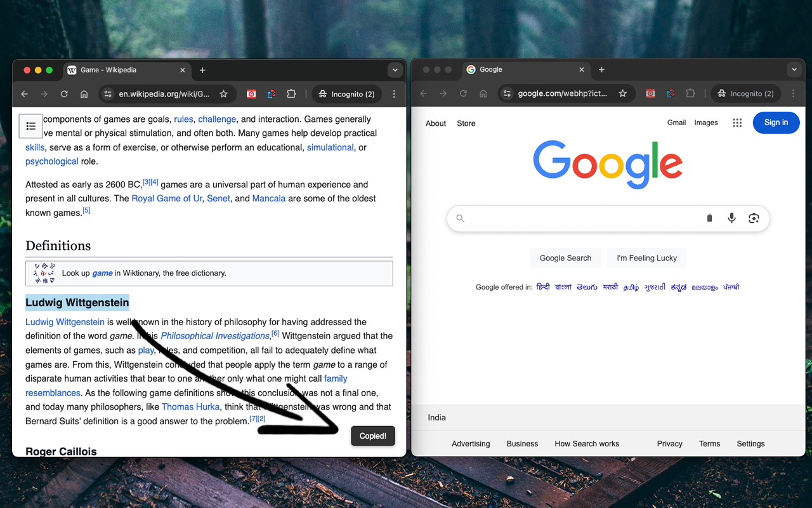The height and width of the screenshot is (508, 812).
Task: Open a new tab in the Wikipedia window
Action: pos(202,70)
